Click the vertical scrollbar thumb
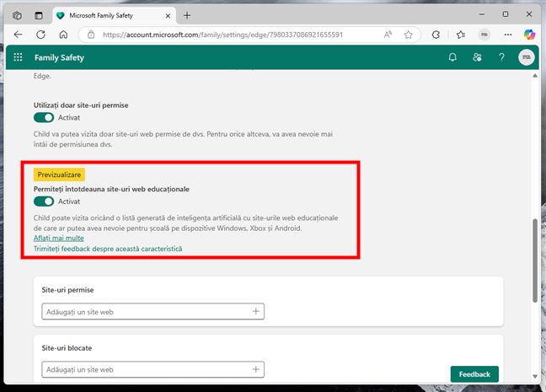 (x=535, y=260)
